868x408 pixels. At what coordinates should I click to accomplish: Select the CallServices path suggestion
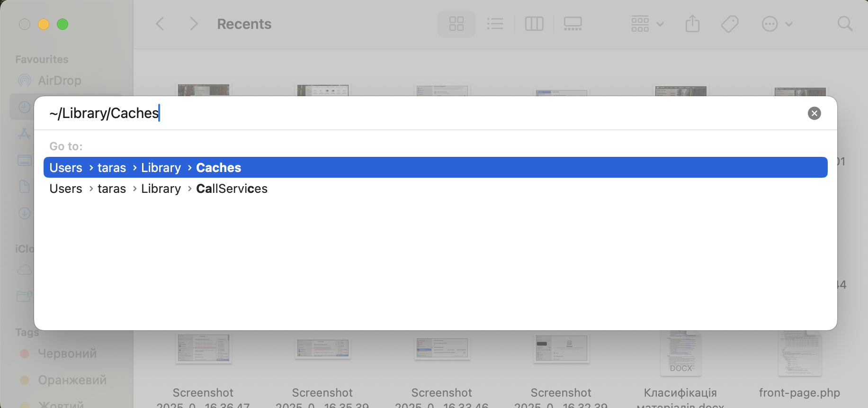tap(232, 188)
